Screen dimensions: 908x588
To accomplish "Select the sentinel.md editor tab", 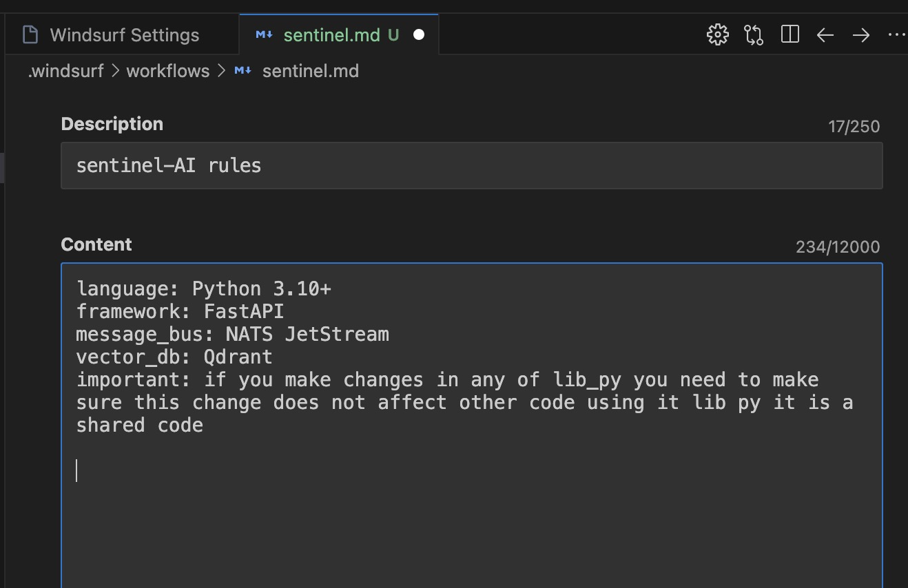I will (339, 34).
